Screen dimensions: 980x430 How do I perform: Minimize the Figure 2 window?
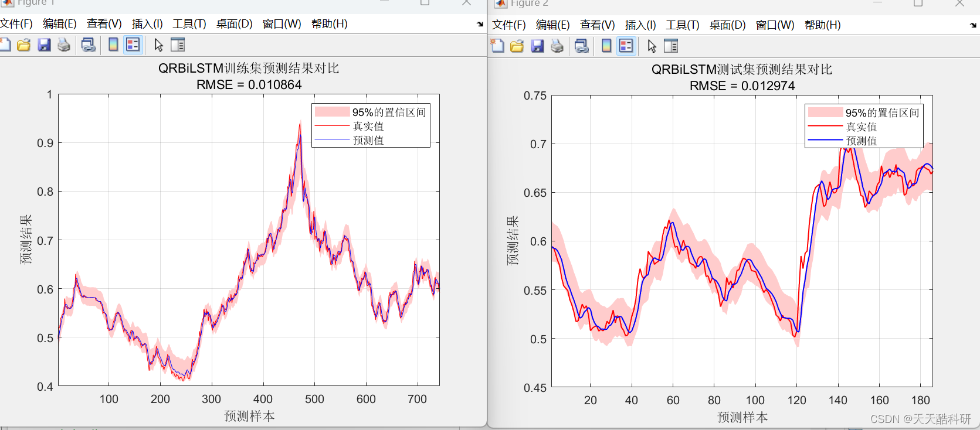coord(877,3)
